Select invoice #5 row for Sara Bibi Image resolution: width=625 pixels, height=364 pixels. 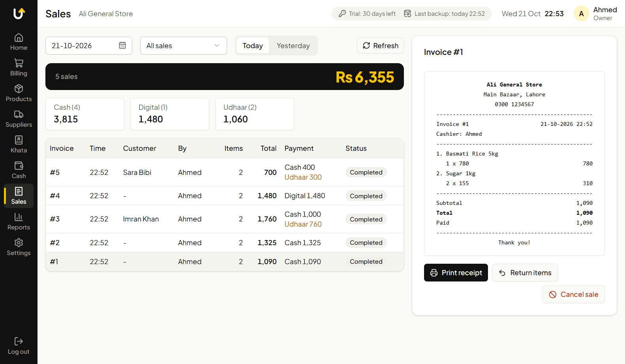click(225, 172)
